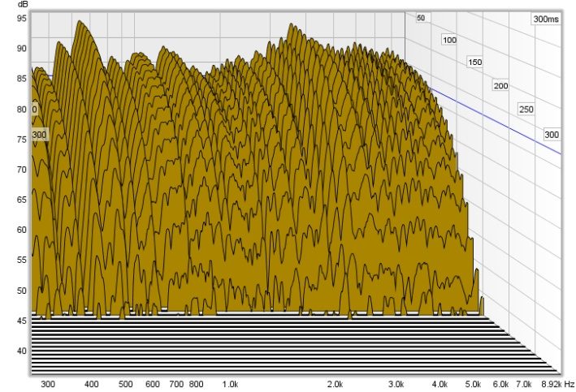Click the 400 Hz frequency axis label
This screenshot has width=576, height=392.
coord(92,385)
